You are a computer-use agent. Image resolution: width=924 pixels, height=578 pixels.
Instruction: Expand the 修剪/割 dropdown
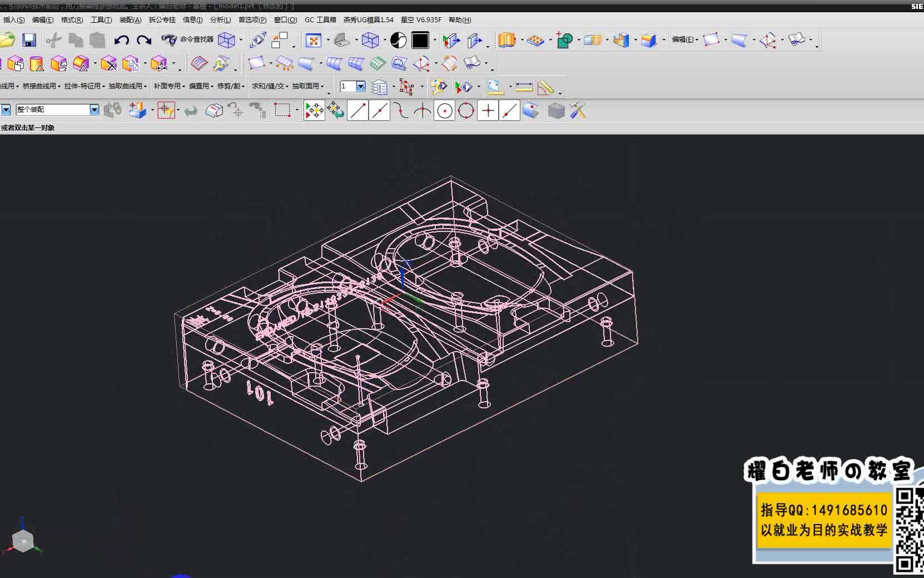231,86
